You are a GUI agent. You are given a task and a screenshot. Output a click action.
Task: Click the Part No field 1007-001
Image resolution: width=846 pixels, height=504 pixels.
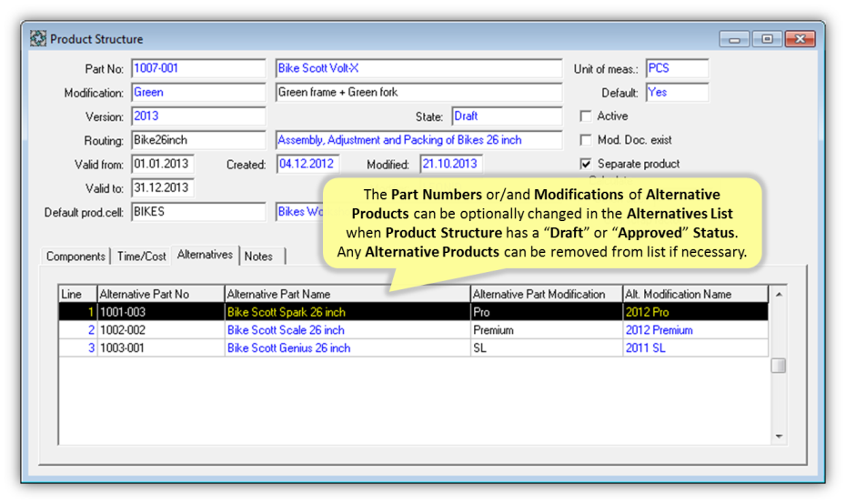point(198,68)
